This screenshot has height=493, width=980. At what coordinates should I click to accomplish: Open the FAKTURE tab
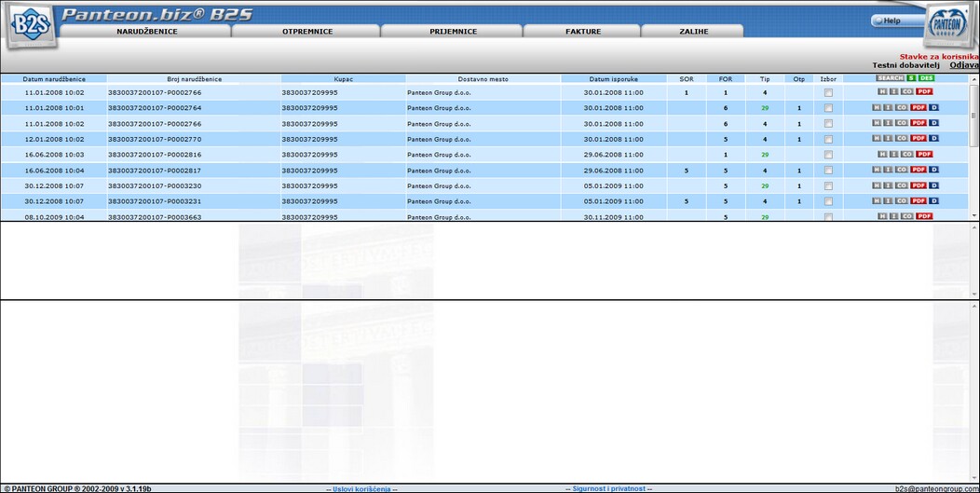coord(583,32)
